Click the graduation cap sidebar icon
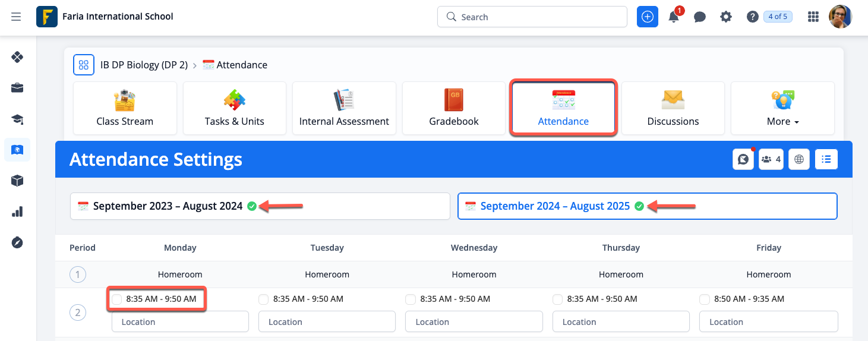Viewport: 868px width, 341px height. click(x=17, y=119)
